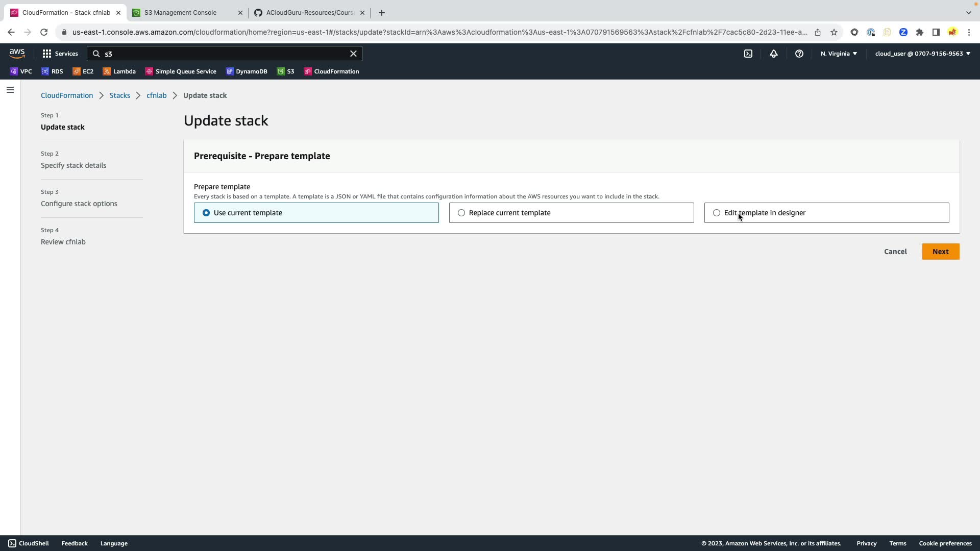Image resolution: width=980 pixels, height=551 pixels.
Task: Expand the side navigation hamburger menu
Action: point(10,90)
